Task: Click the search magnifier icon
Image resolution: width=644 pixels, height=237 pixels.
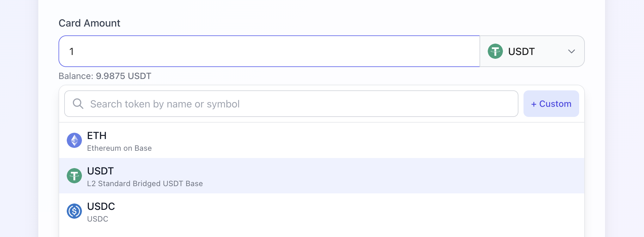Action: (78, 104)
